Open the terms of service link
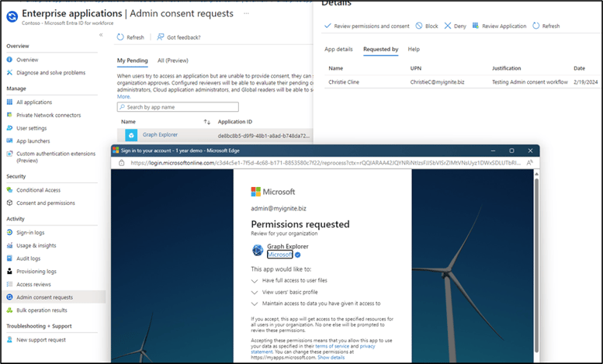Viewport: 603px width, 364px height. 332,346
